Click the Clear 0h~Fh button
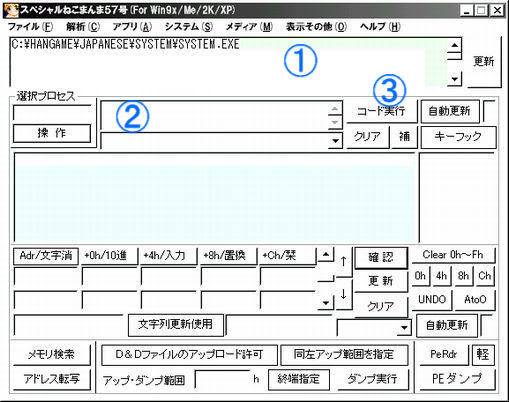The width and height of the screenshot is (509, 402). [453, 255]
